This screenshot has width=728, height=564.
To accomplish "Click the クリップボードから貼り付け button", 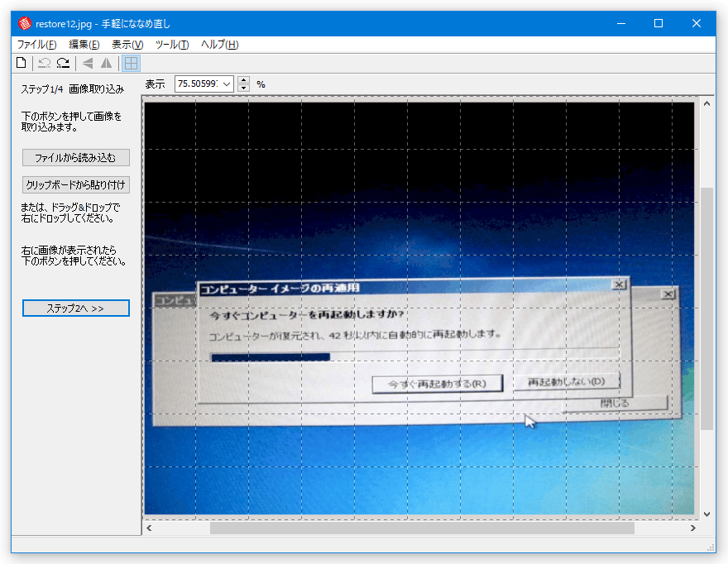I will [75, 184].
